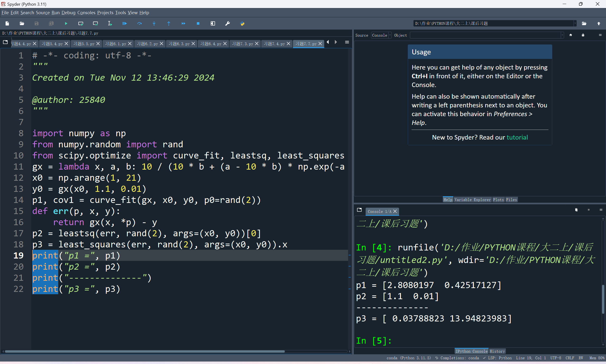Switch to the Variable Explorer pane
The width and height of the screenshot is (606, 364).
click(472, 200)
